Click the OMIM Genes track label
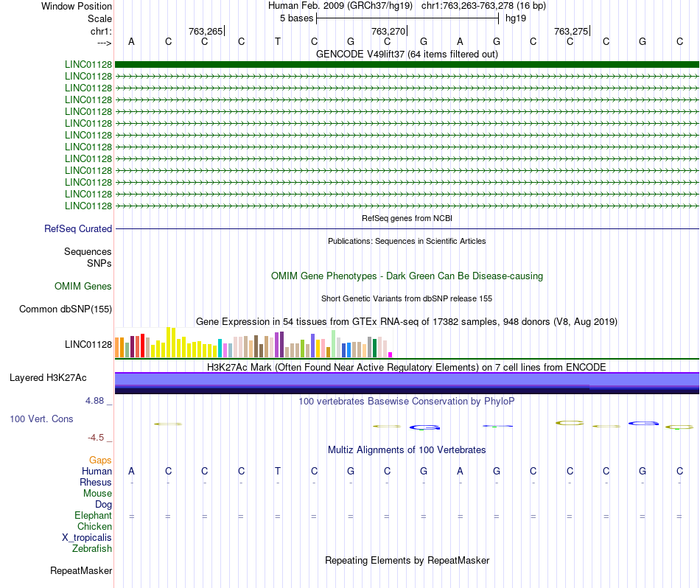The width and height of the screenshot is (700, 588). (x=83, y=286)
